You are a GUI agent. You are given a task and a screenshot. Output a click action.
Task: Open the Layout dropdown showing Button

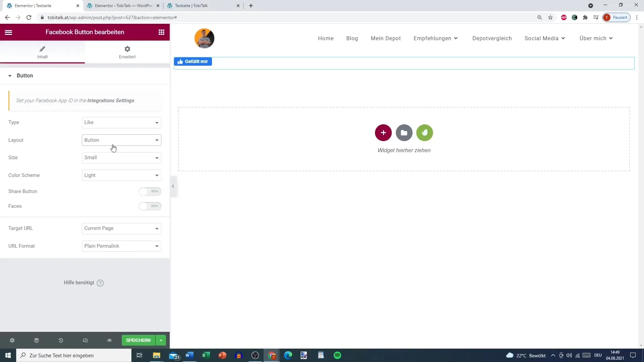(x=121, y=140)
